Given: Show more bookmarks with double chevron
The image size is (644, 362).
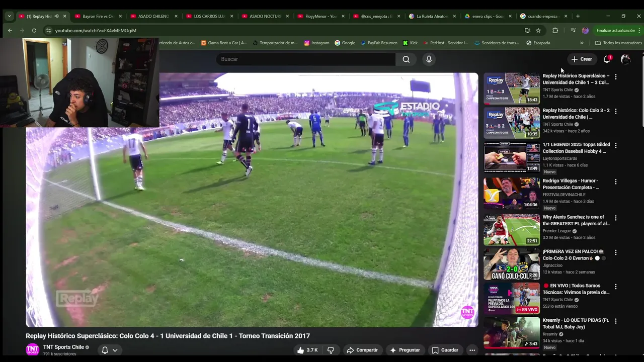Looking at the screenshot, I should click(582, 43).
